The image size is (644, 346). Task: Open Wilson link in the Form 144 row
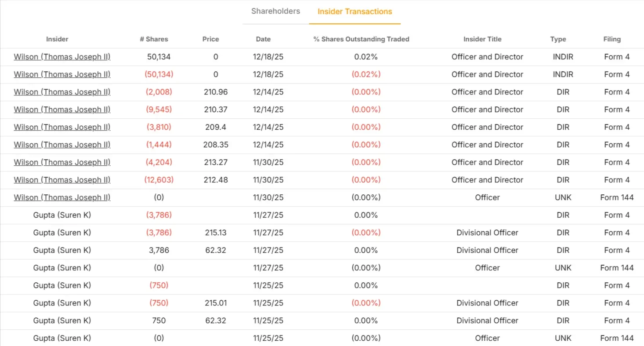click(x=62, y=197)
